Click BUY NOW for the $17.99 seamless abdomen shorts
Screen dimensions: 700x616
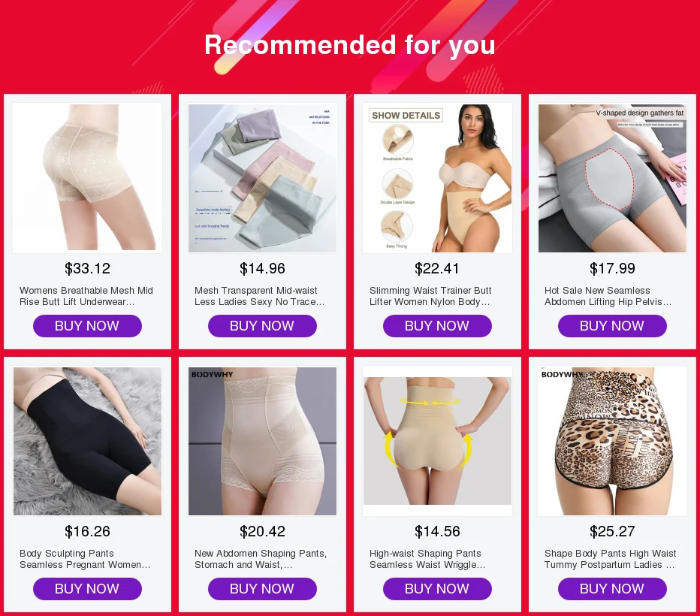pos(613,326)
